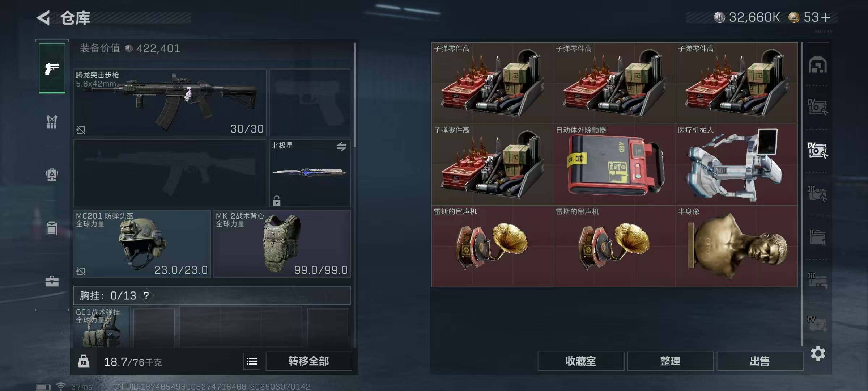The height and width of the screenshot is (391, 868).
Task: Select the 自动体外除颤器 item
Action: [614, 165]
